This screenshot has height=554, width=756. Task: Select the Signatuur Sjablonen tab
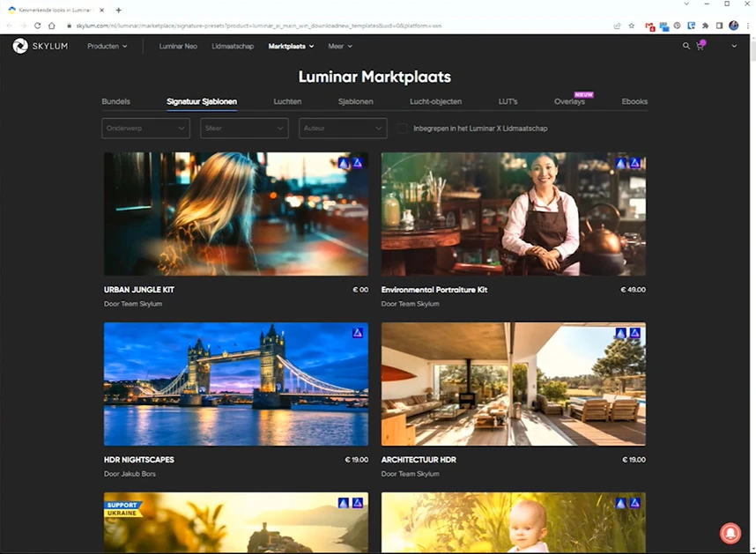[202, 101]
